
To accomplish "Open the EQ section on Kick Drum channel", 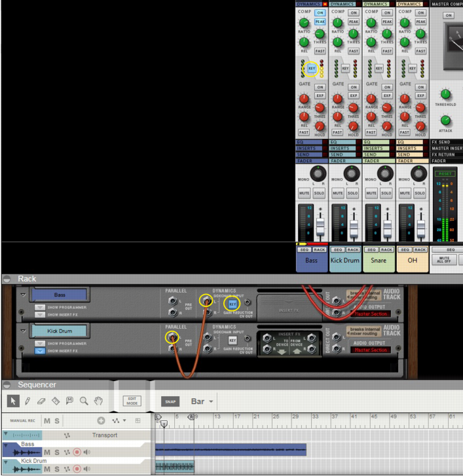I will click(345, 141).
